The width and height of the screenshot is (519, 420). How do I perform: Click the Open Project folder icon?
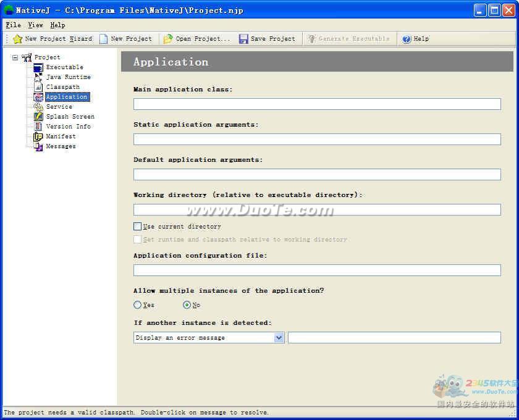click(x=168, y=39)
